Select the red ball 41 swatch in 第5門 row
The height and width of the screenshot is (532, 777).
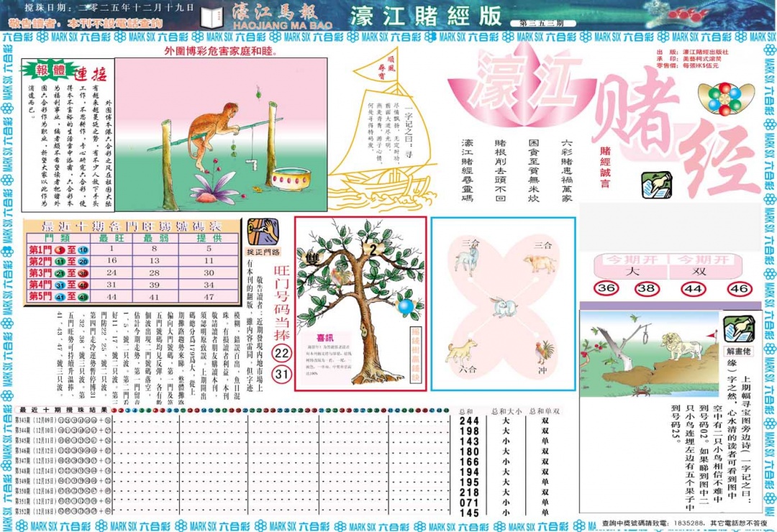[x=59, y=296]
